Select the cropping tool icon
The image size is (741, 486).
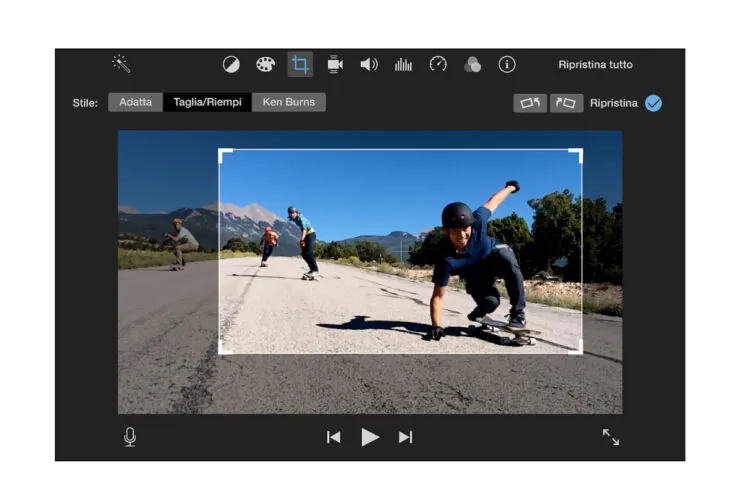300,64
